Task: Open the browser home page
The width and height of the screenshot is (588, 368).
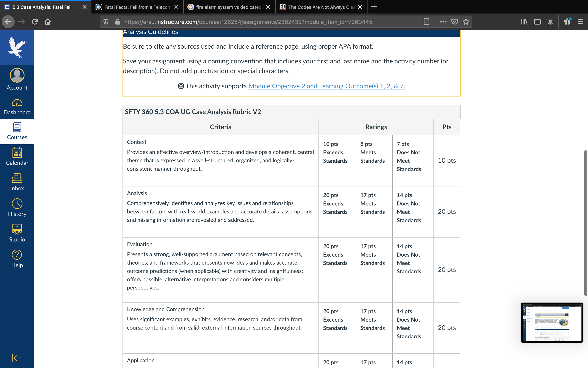Action: coord(48,22)
